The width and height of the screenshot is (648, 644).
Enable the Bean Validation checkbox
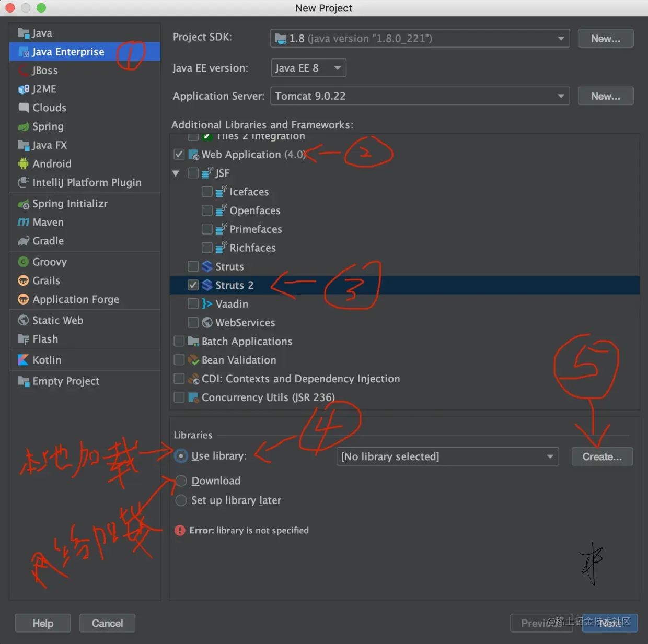179,360
